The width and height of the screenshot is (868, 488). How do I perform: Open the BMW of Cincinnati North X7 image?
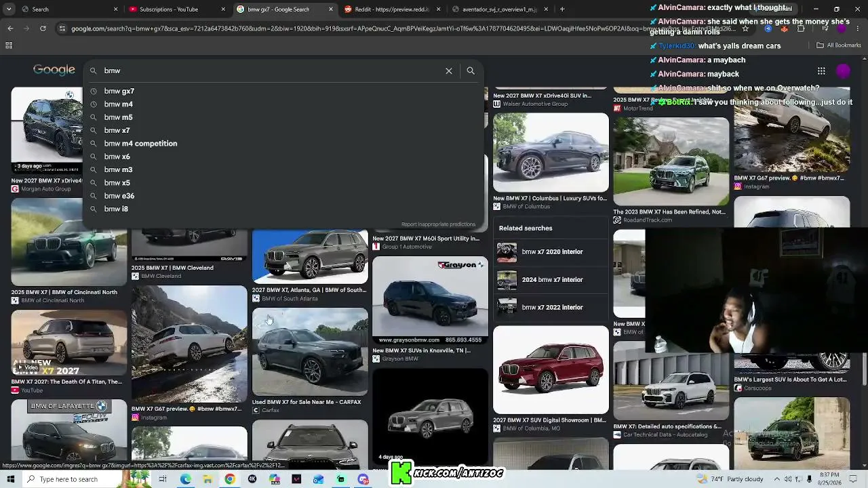click(68, 242)
